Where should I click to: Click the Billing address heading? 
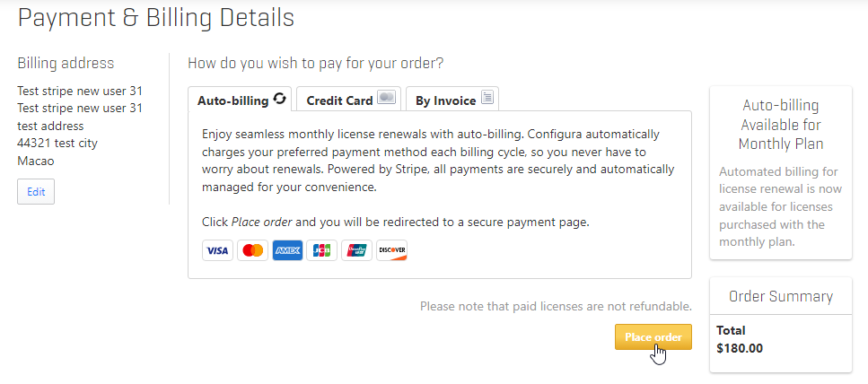click(66, 63)
